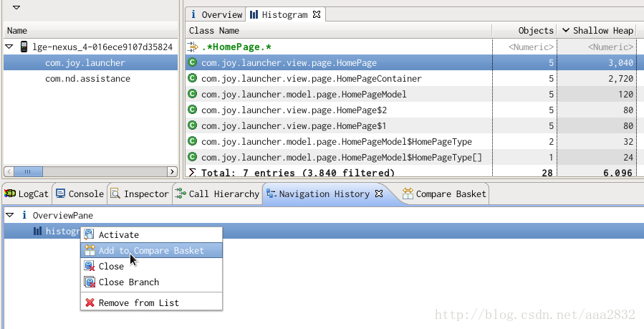Select the HomePage$2 class row
This screenshot has height=329, width=644.
point(415,110)
